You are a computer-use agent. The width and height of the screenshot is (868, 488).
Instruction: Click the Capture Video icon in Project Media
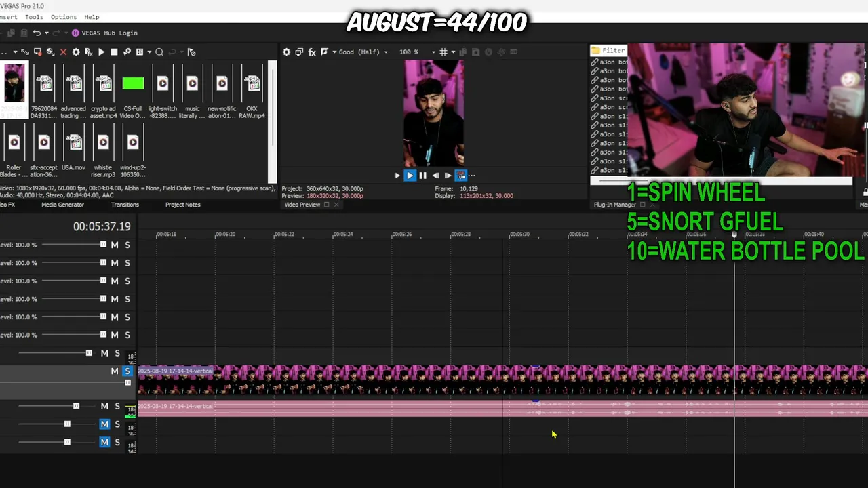point(38,52)
